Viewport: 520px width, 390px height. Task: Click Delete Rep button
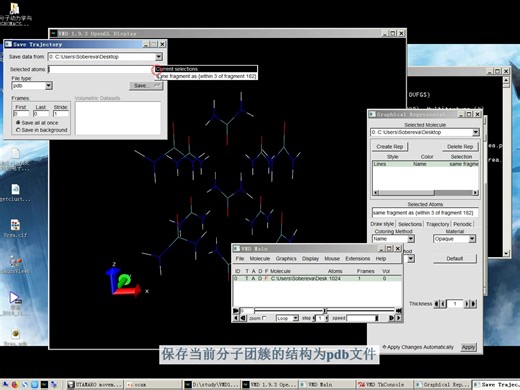point(460,146)
